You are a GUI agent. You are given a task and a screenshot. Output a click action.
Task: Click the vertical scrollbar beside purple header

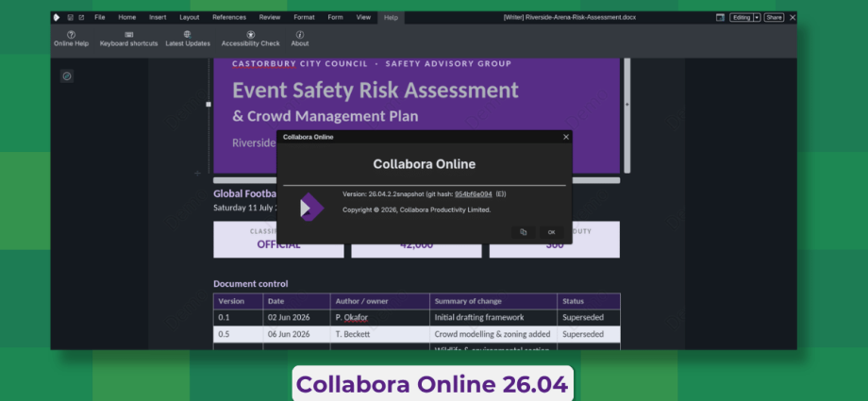click(627, 115)
